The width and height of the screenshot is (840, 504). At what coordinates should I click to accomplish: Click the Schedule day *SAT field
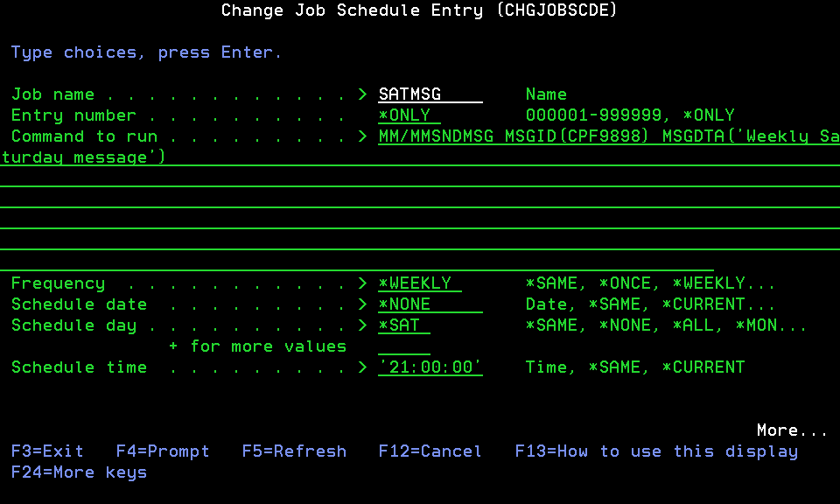pyautogui.click(x=403, y=325)
